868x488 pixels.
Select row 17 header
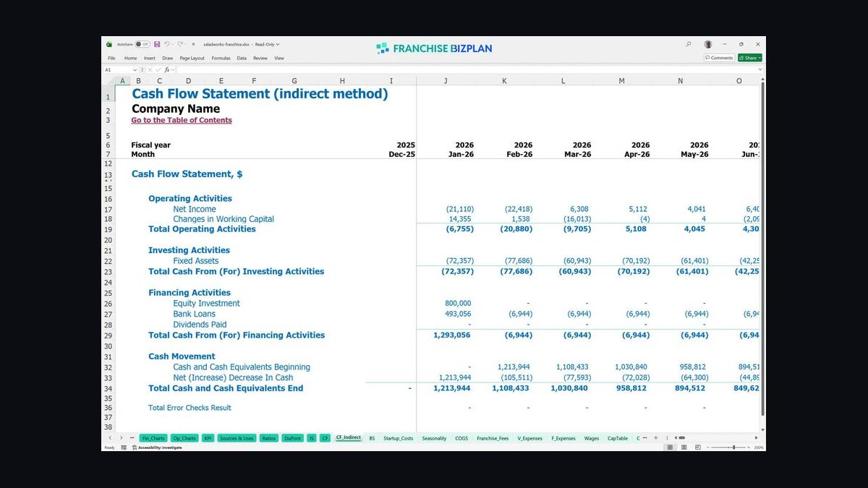pos(109,209)
